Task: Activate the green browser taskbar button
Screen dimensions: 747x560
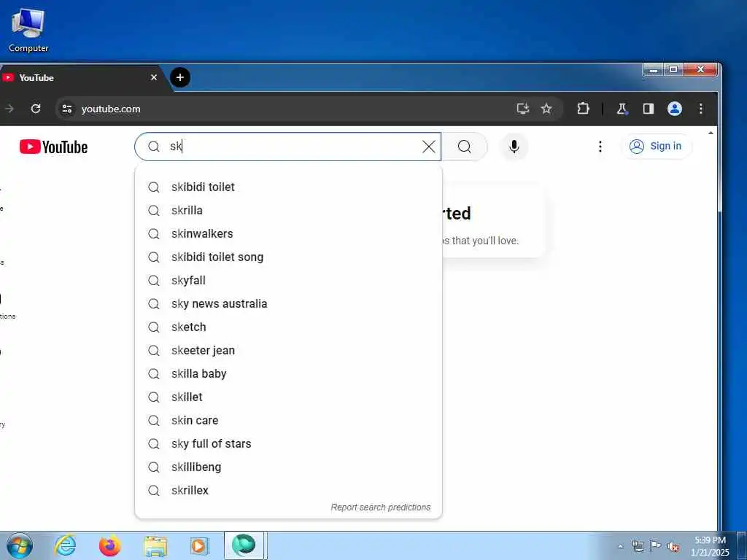Action: [244, 545]
